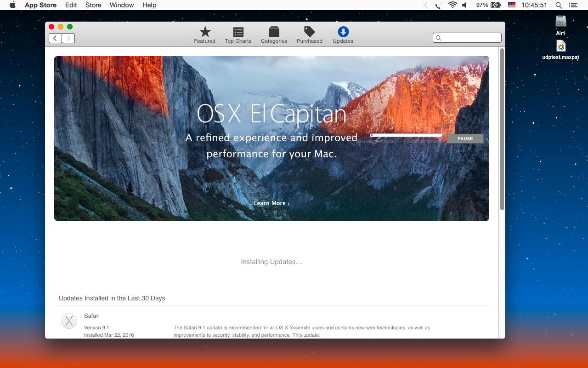Open the Help menu
This screenshot has width=588, height=368.
(149, 5)
